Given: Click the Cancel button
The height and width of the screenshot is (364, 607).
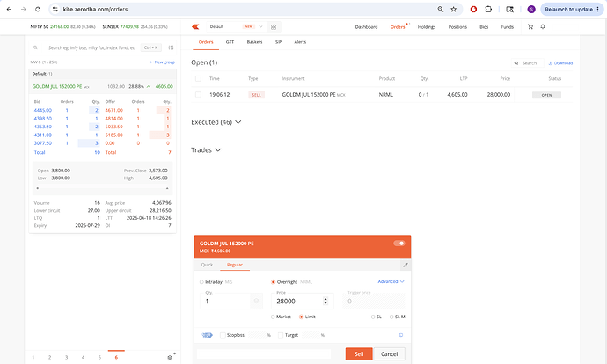Looking at the screenshot, I should [390, 354].
